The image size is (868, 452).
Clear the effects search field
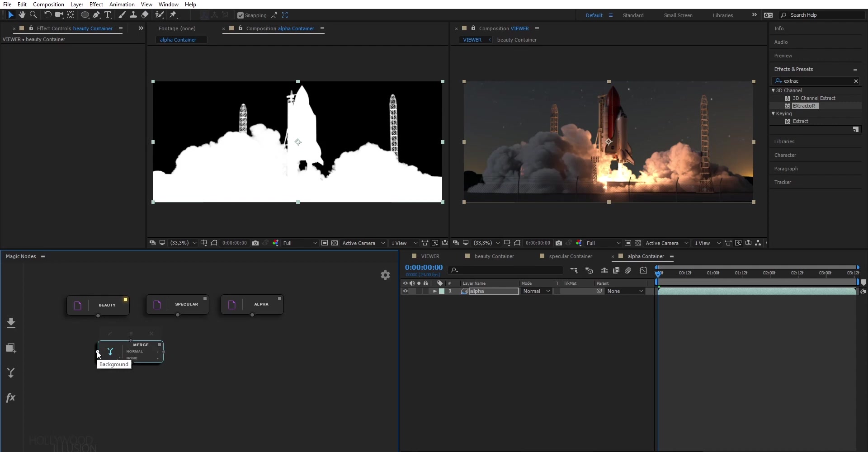[x=856, y=81]
